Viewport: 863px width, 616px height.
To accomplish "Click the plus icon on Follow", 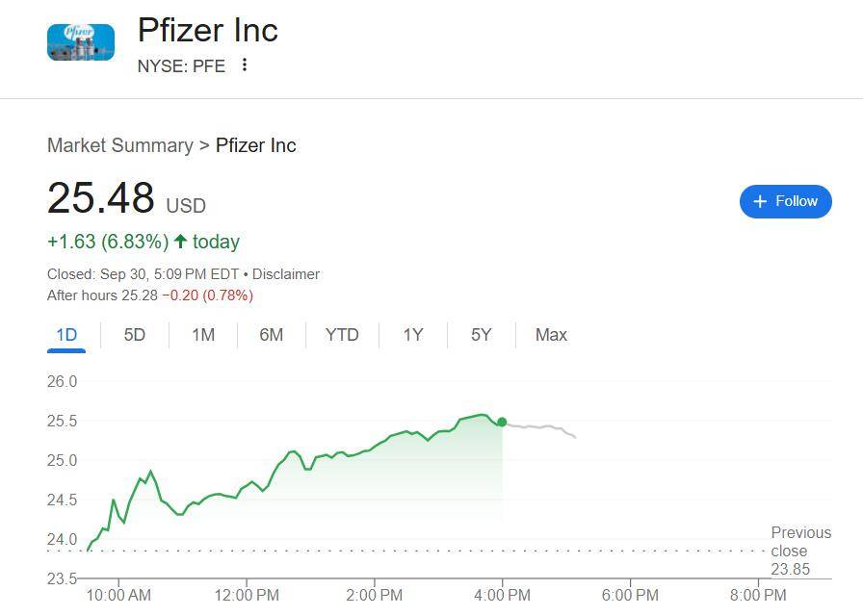I will pos(760,201).
